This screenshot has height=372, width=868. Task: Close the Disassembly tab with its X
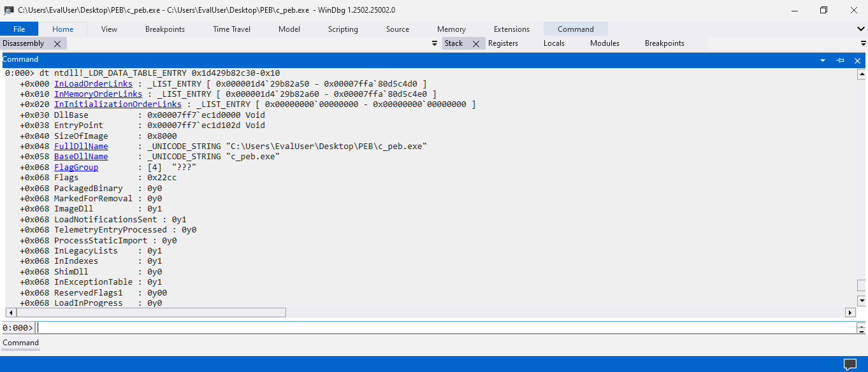(x=57, y=43)
